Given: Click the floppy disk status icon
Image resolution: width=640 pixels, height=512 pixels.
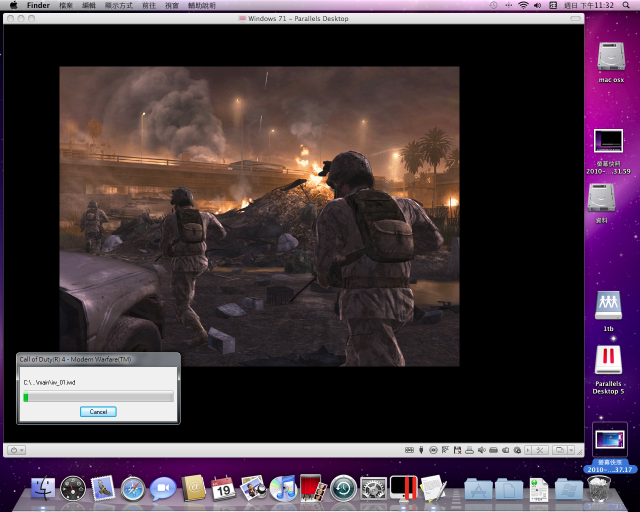Looking at the screenshot, I should pyautogui.click(x=457, y=450).
